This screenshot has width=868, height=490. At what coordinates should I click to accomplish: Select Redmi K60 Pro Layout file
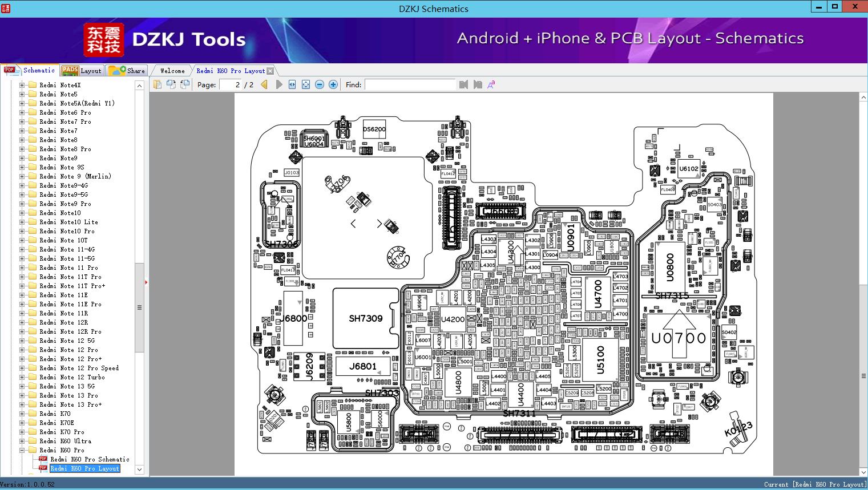pyautogui.click(x=85, y=468)
